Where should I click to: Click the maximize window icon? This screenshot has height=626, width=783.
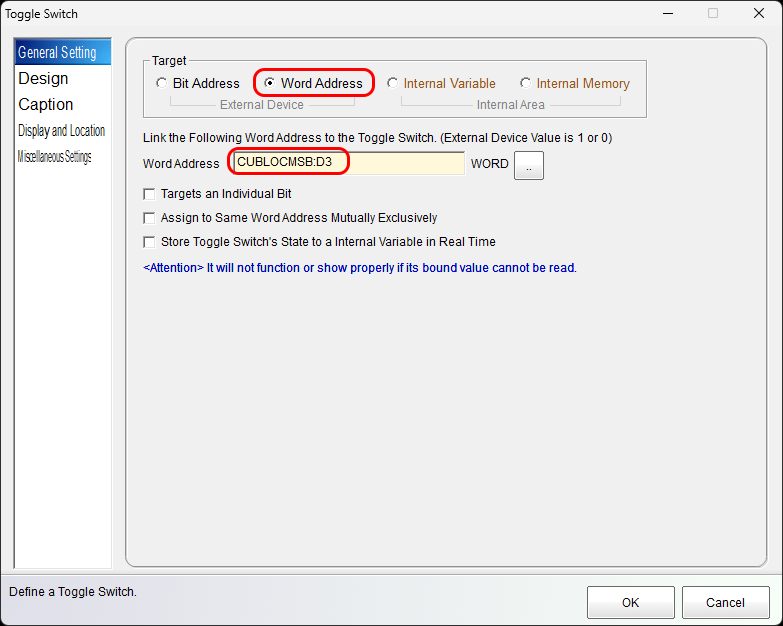[x=713, y=14]
